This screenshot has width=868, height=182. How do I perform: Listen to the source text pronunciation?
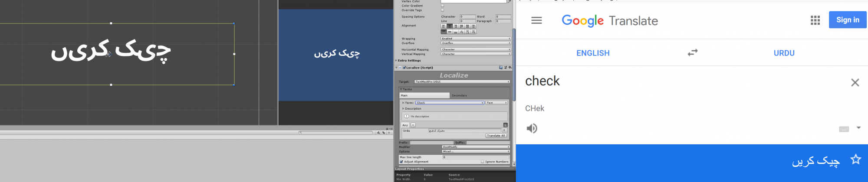point(532,128)
